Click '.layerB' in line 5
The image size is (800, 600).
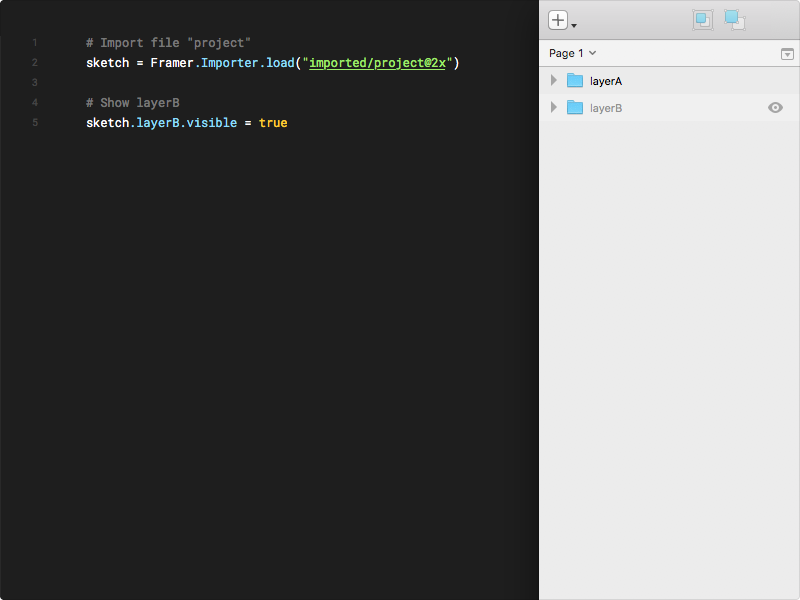click(155, 123)
